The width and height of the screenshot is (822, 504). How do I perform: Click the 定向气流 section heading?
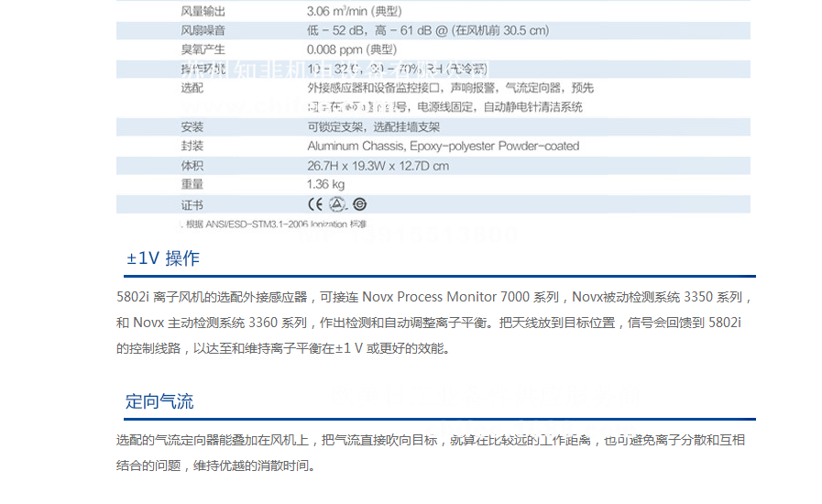pos(159,401)
